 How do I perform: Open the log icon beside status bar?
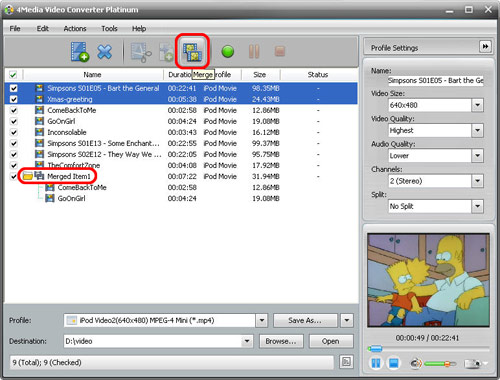tap(346, 362)
